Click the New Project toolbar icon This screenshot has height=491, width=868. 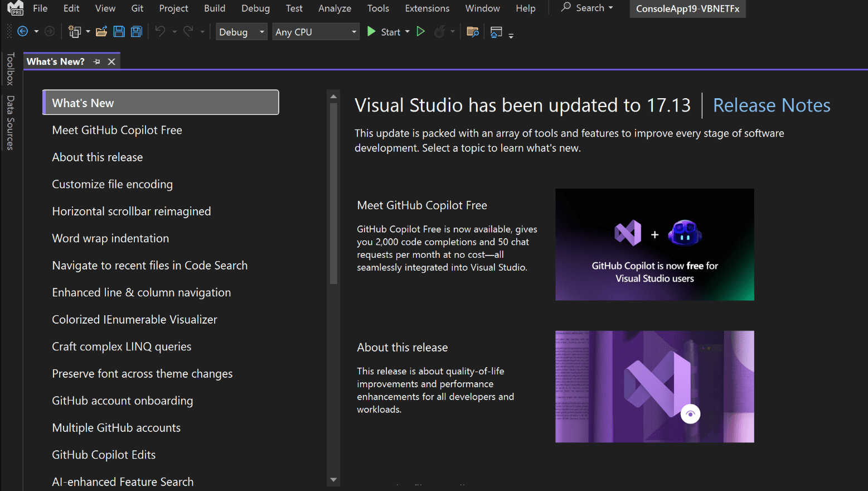point(74,32)
